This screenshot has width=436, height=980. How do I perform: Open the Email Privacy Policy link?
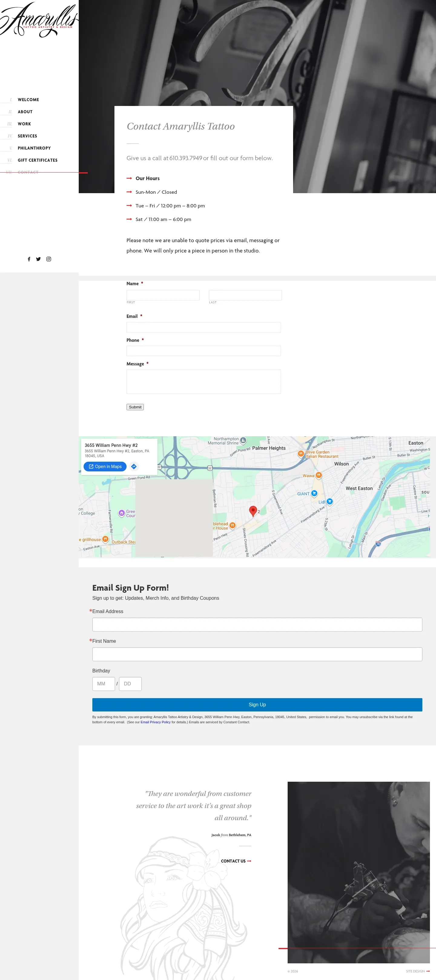click(156, 722)
